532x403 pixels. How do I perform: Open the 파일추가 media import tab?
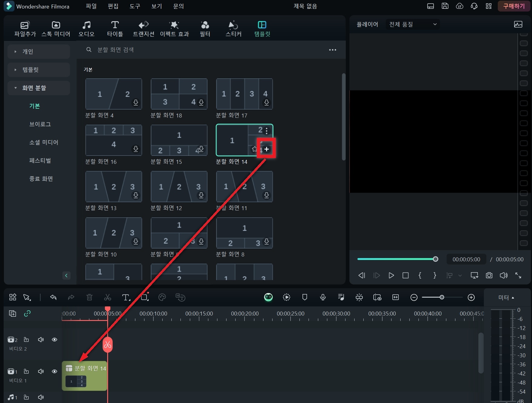(25, 29)
